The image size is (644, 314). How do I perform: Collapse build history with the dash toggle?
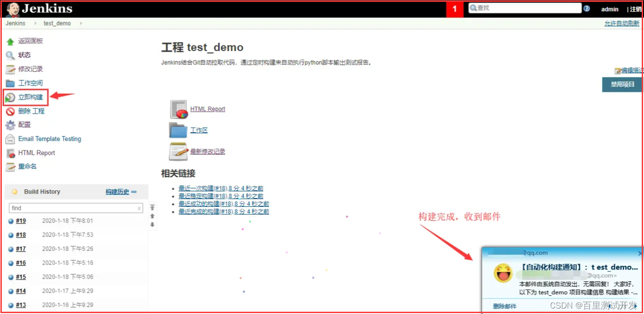134,192
